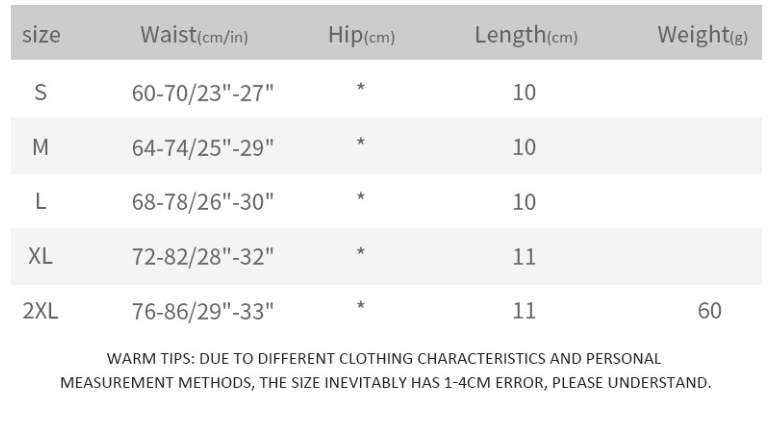Select the Length(cm) column header

(x=525, y=35)
